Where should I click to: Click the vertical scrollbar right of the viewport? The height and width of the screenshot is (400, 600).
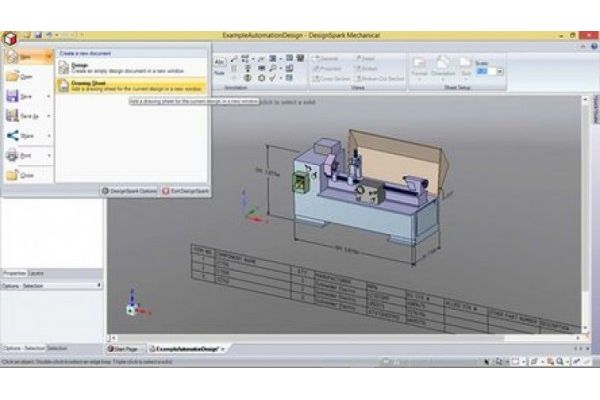tap(585, 214)
